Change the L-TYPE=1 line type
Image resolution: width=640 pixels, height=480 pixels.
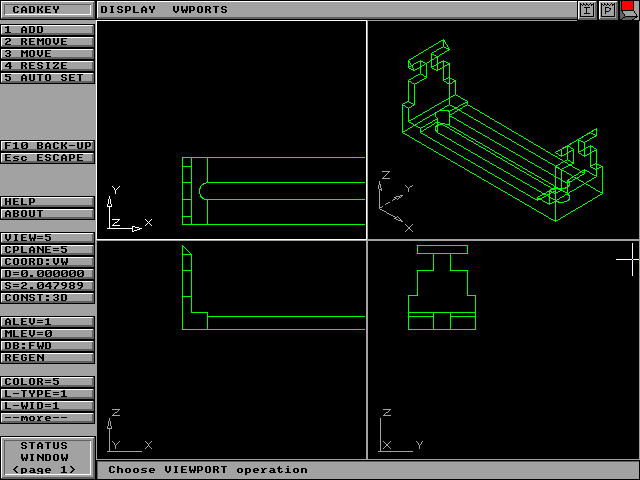click(48, 394)
